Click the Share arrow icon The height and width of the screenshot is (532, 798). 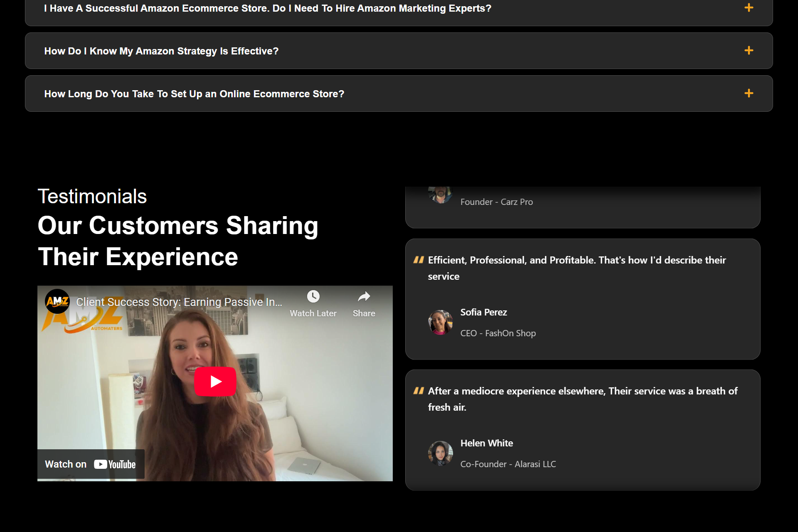(364, 297)
